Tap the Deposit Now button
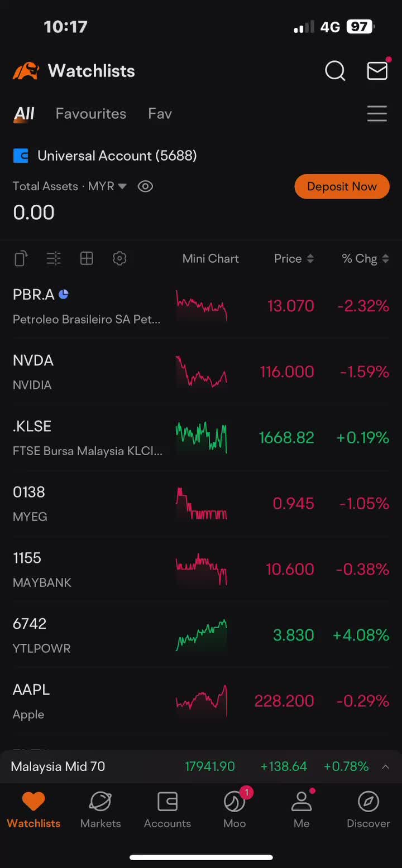Image resolution: width=402 pixels, height=868 pixels. point(342,186)
